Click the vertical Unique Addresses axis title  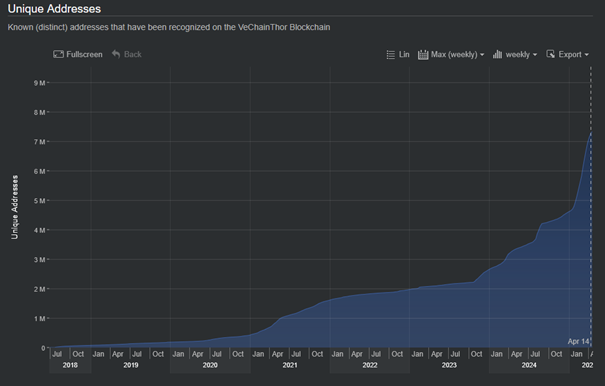[x=15, y=207]
